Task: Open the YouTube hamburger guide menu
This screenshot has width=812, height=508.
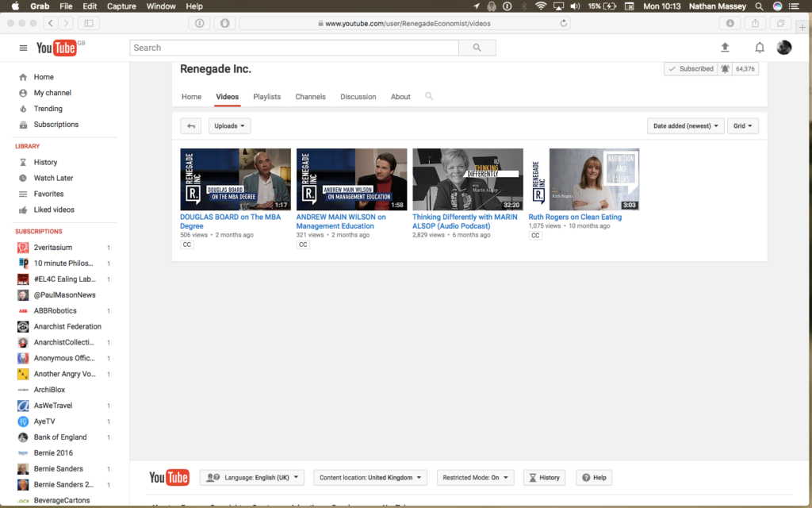Action: [23, 48]
